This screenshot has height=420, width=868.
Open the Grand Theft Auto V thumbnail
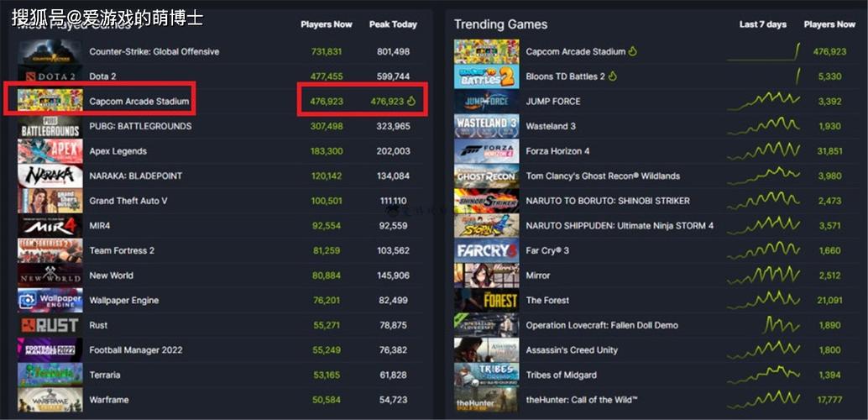(50, 201)
